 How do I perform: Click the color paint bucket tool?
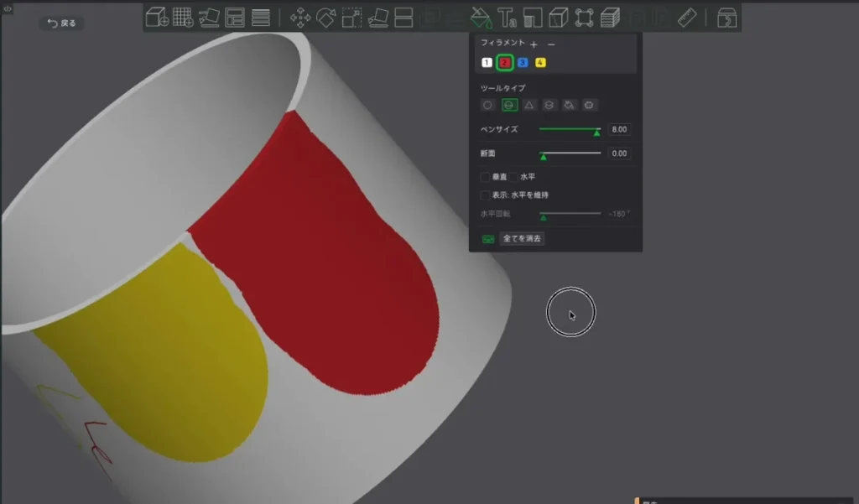tap(481, 18)
